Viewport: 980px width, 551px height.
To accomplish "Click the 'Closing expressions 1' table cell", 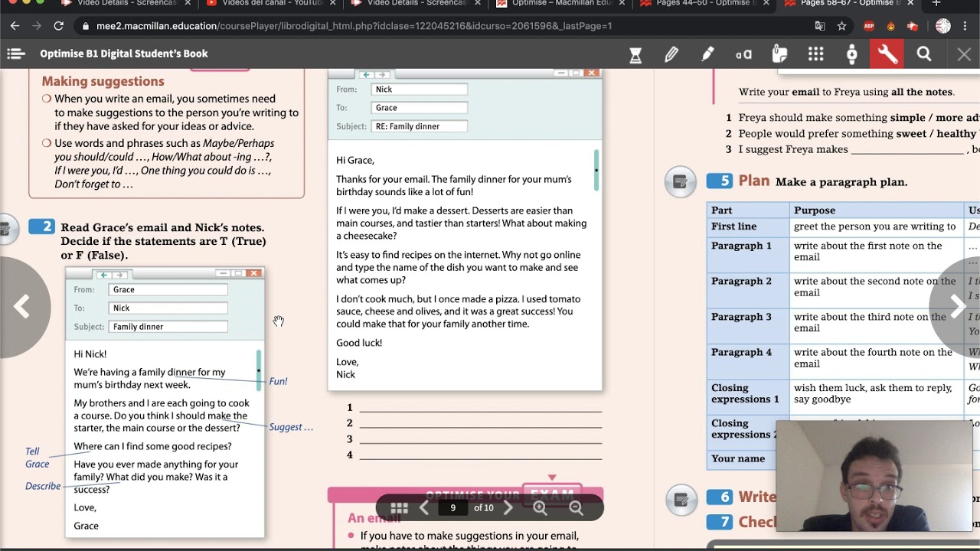I will pos(748,396).
